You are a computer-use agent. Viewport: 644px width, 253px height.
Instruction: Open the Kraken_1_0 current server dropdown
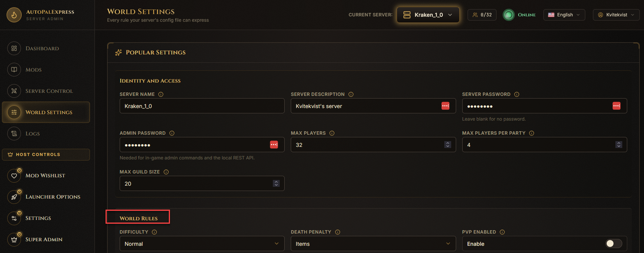428,15
